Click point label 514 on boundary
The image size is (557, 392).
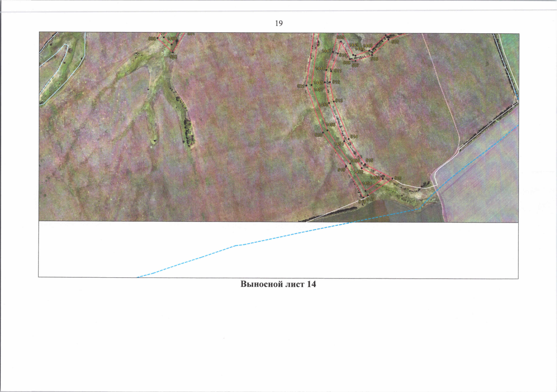[x=354, y=137]
